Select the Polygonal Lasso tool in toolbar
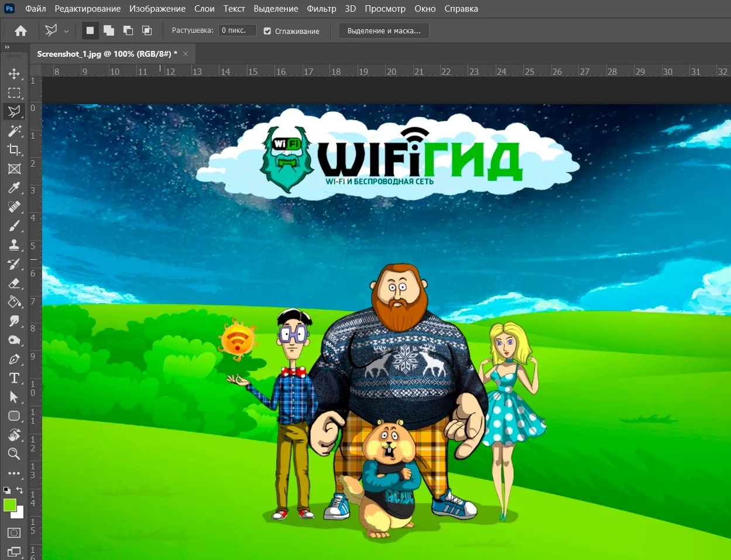This screenshot has height=560, width=731. click(x=14, y=112)
